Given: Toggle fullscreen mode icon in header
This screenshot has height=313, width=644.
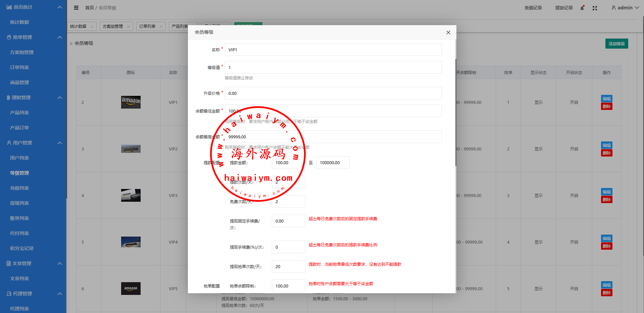Looking at the screenshot, I should tap(595, 8).
